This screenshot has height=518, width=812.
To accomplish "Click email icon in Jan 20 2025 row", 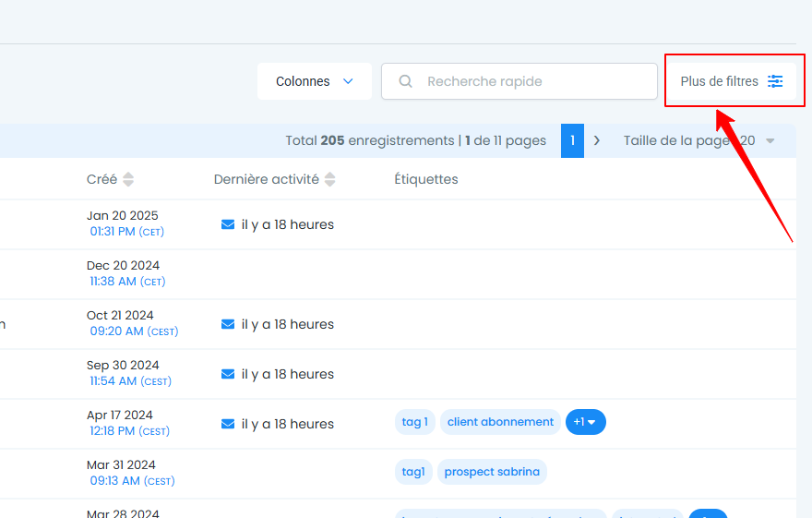I will click(228, 224).
